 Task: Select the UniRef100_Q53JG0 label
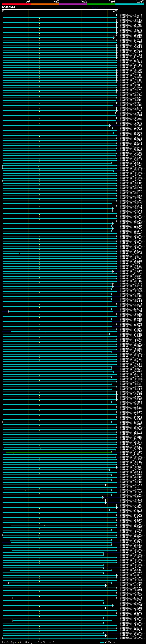tap(131, 98)
